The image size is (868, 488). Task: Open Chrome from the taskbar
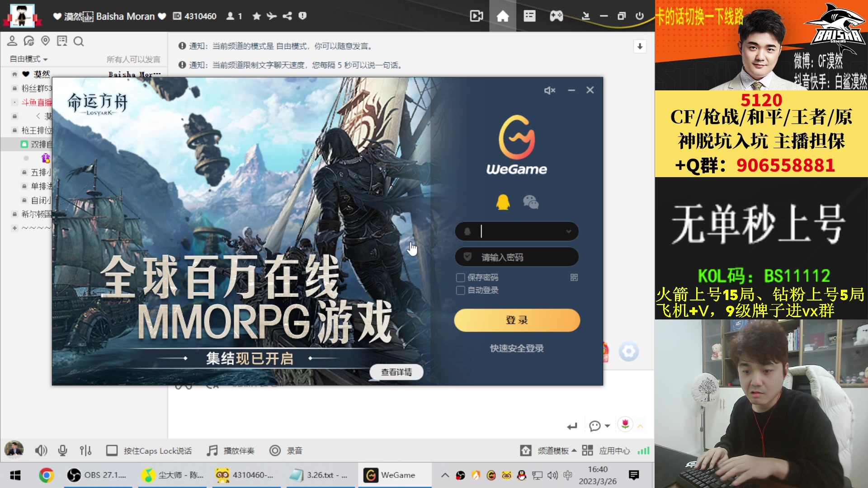point(46,475)
